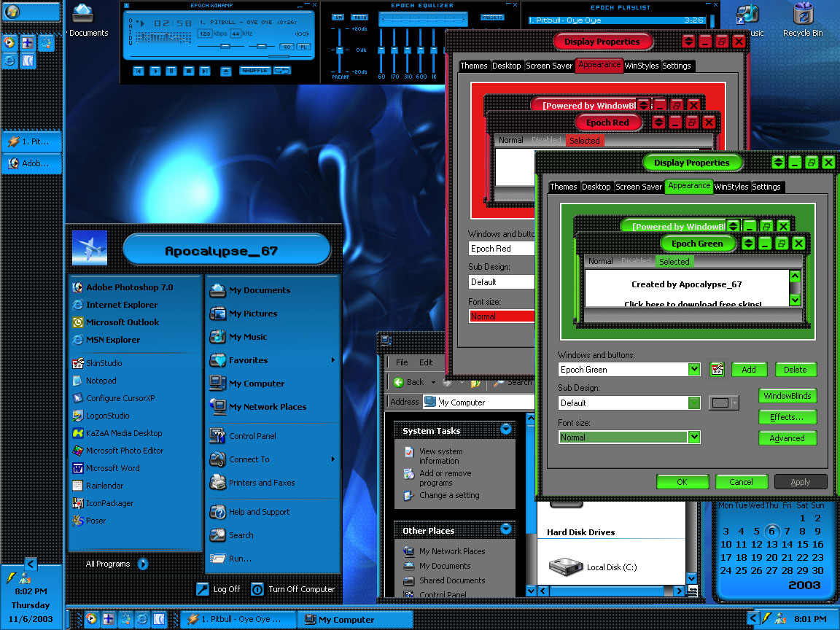This screenshot has width=840, height=630.
Task: Skip to the next track in Winamp
Action: pos(205,71)
